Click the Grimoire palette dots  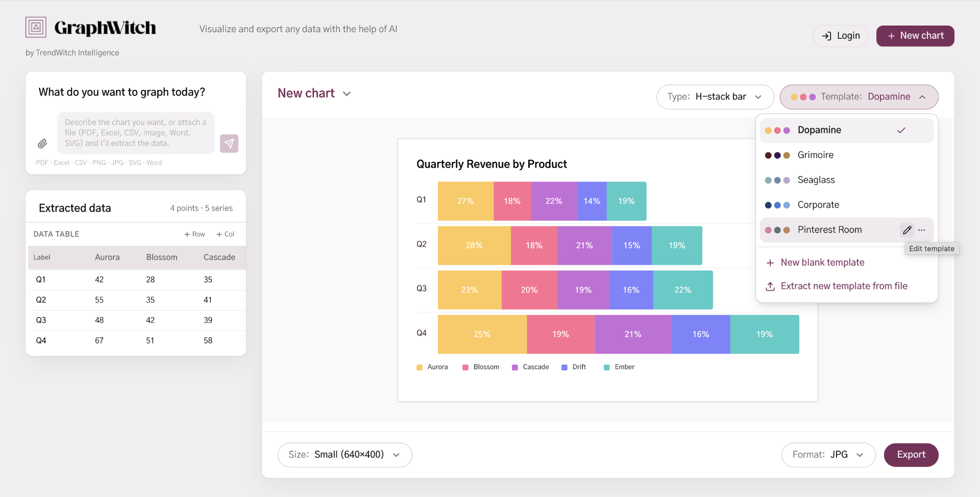pyautogui.click(x=777, y=155)
